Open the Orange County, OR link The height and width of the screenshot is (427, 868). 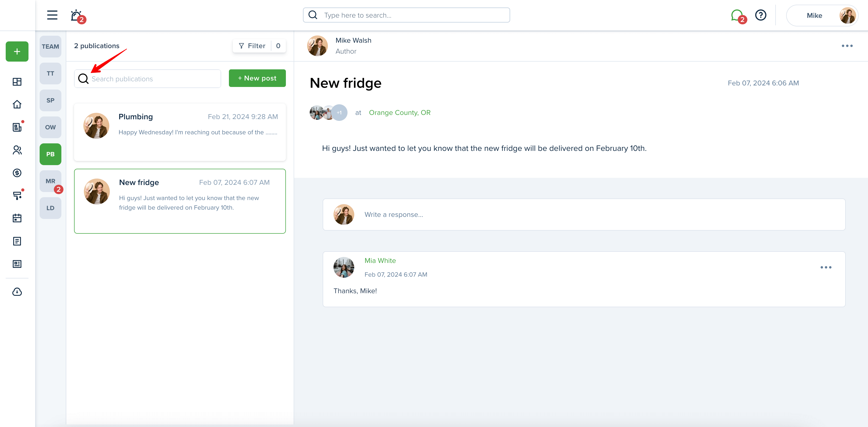coord(400,113)
